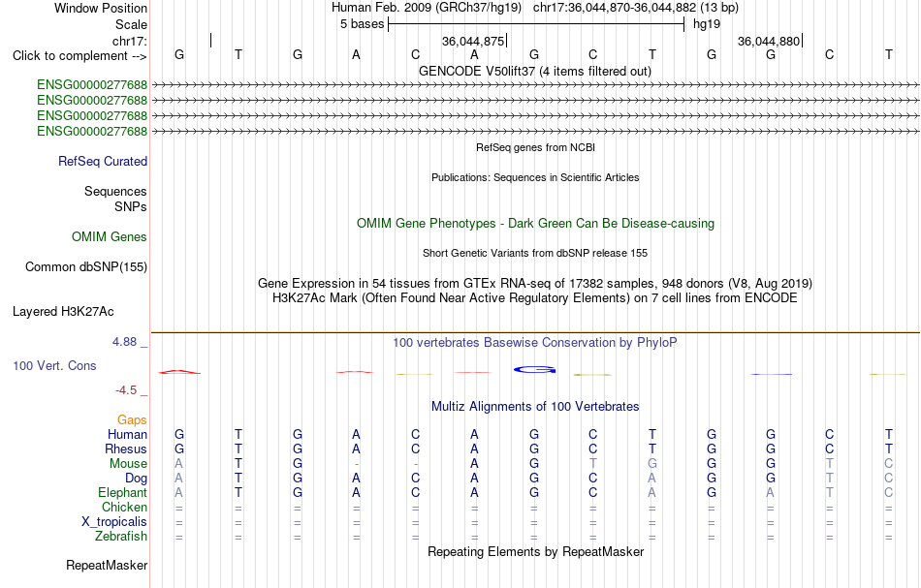
Task: Click the GTEx Gene Expression track title
Action: (535, 284)
